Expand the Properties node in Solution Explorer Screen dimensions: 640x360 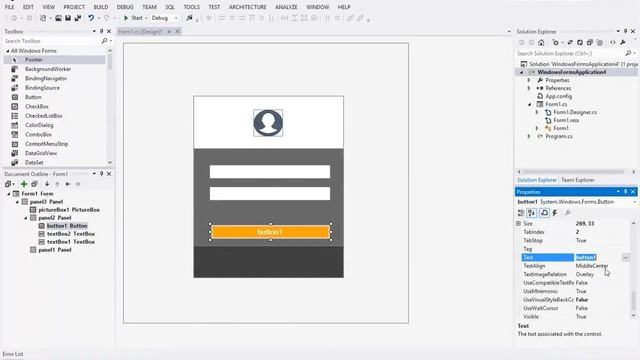click(x=529, y=80)
